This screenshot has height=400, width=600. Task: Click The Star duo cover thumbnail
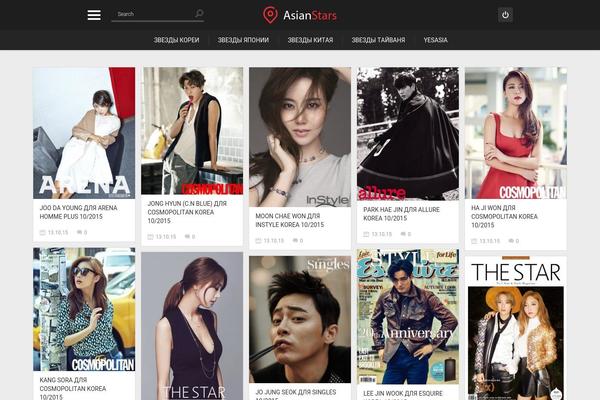[x=516, y=328]
